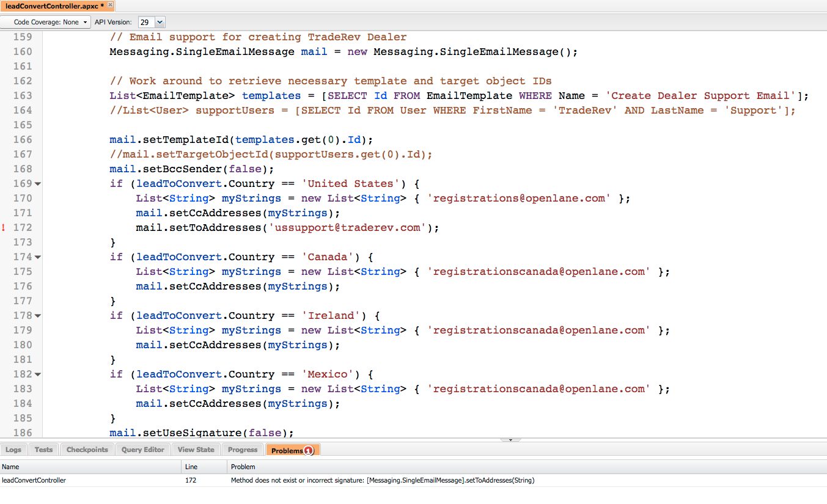Click the Name column header

pos(11,467)
